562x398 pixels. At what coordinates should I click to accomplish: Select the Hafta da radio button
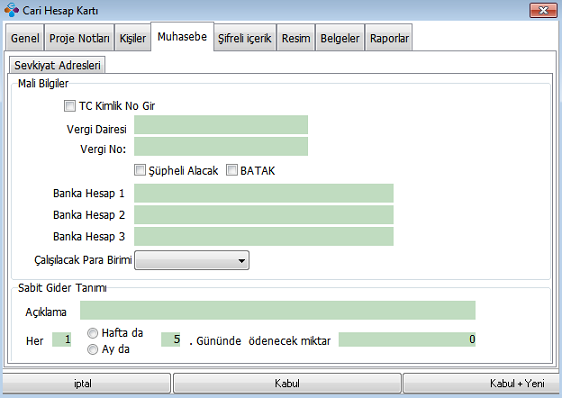92,333
